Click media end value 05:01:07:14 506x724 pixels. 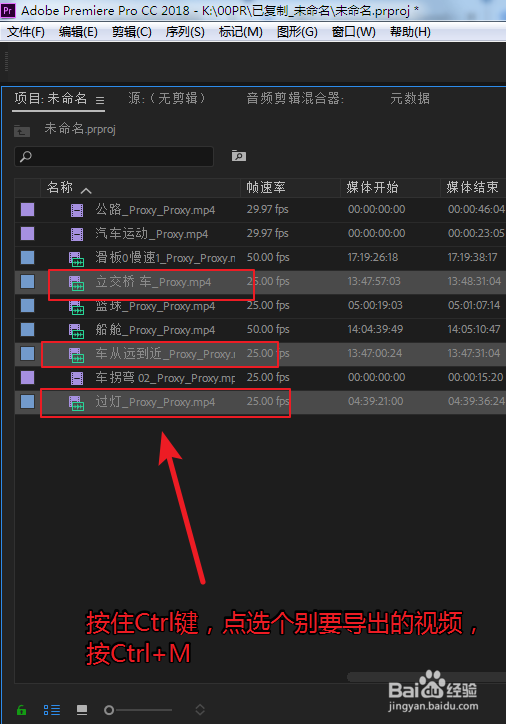click(x=474, y=305)
